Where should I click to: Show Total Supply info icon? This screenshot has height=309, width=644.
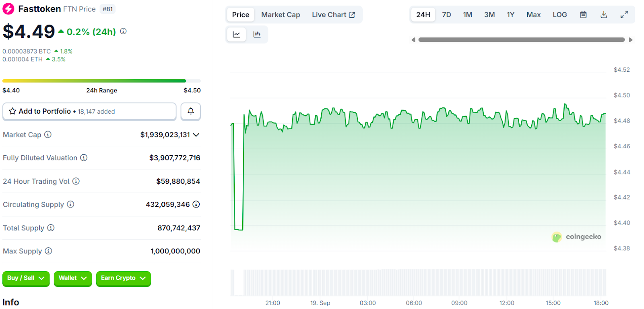pyautogui.click(x=51, y=228)
